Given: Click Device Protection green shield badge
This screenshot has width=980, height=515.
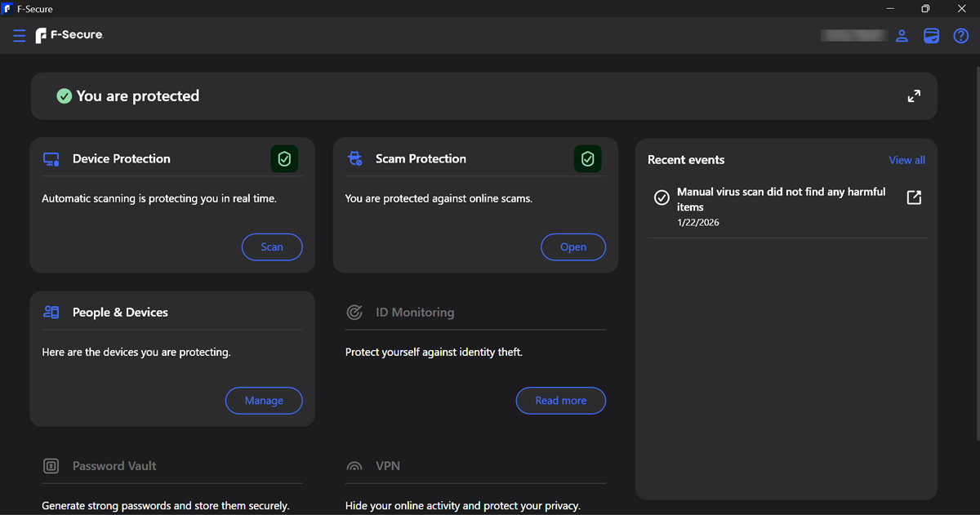Looking at the screenshot, I should (284, 159).
